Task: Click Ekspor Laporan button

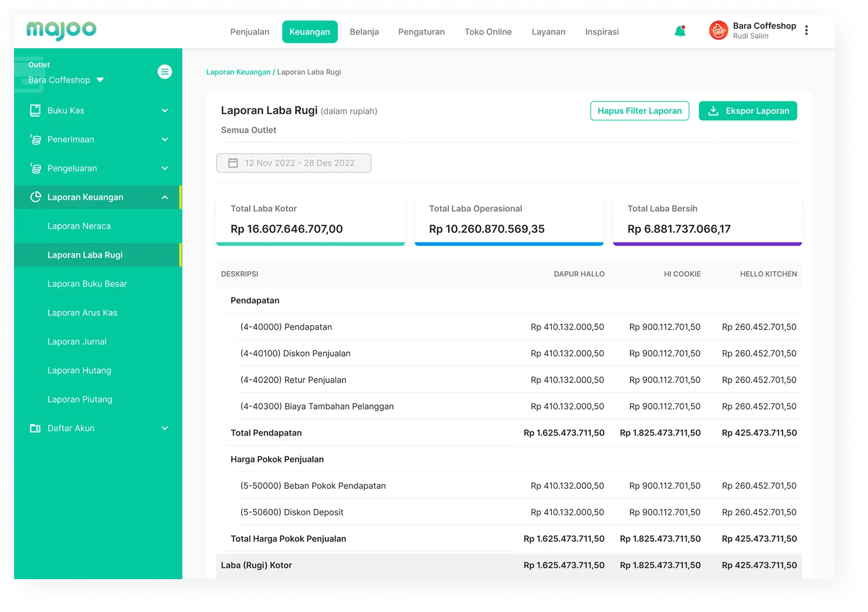Action: [x=748, y=111]
